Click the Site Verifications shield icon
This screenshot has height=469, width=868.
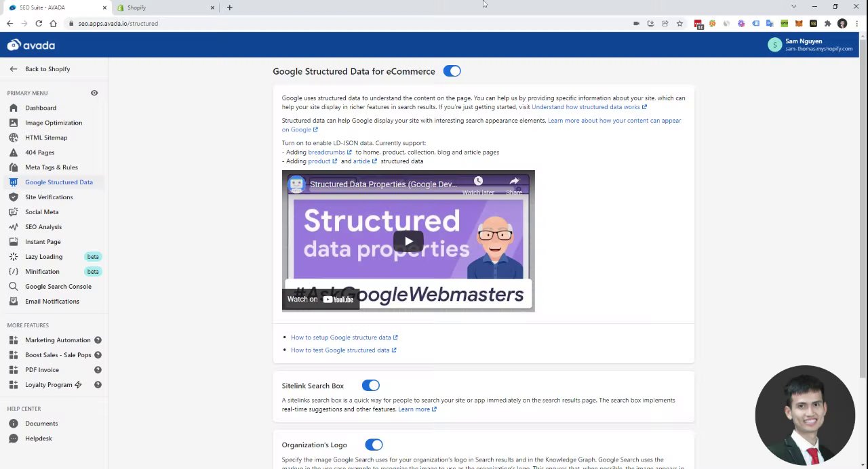point(14,197)
